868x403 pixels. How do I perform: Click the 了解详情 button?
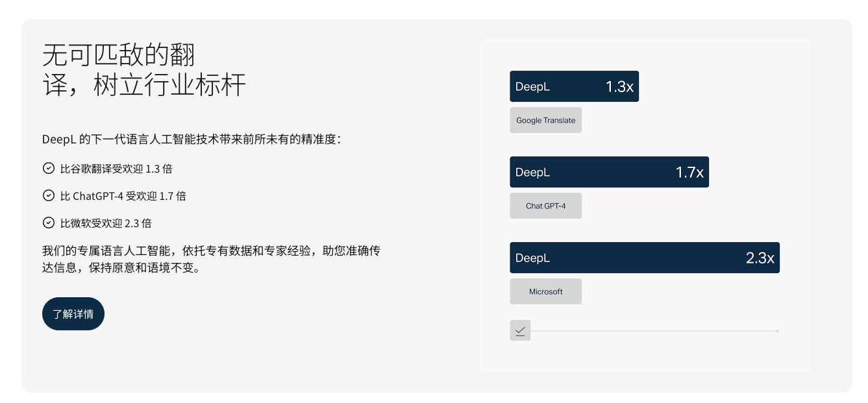click(73, 314)
